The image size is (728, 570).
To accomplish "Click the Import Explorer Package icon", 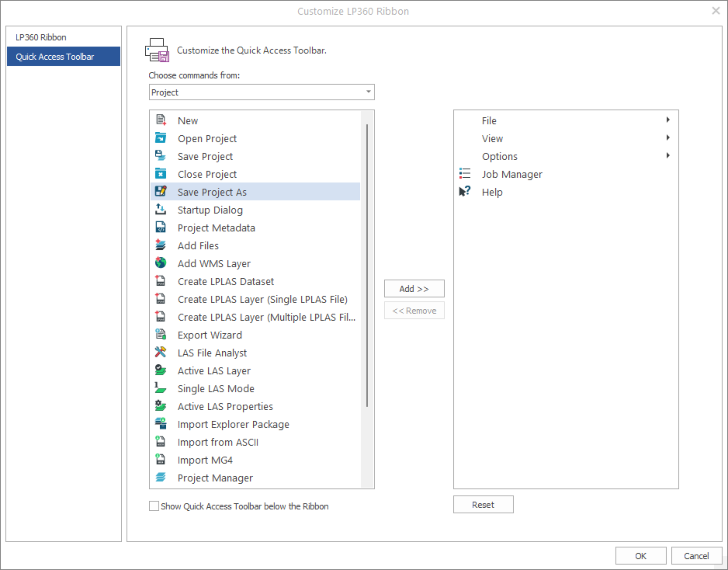I will point(161,423).
